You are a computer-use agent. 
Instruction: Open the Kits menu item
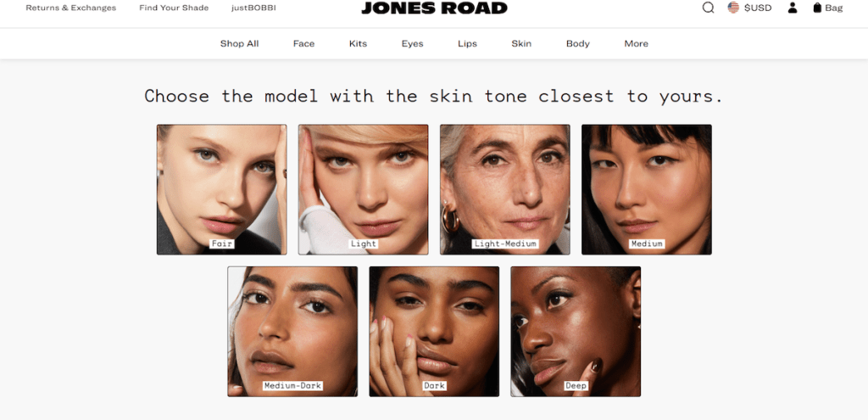pos(359,44)
